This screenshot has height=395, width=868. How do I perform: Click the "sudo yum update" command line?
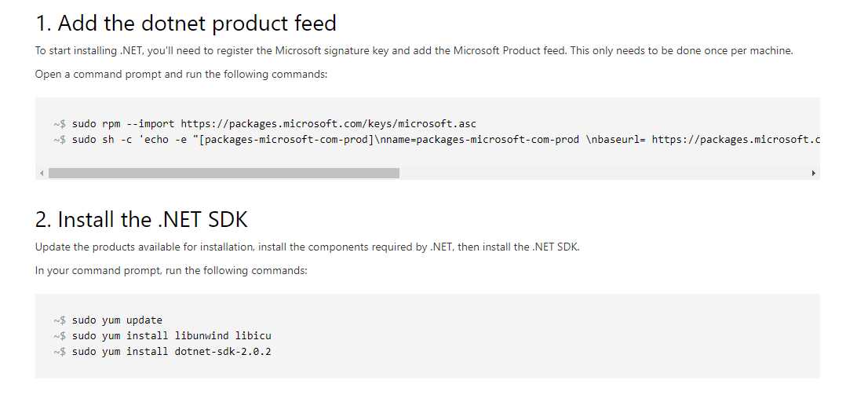[117, 320]
